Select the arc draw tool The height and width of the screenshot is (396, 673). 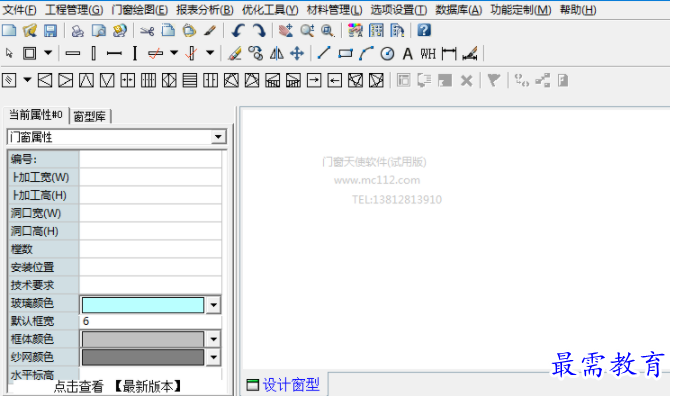(x=366, y=54)
